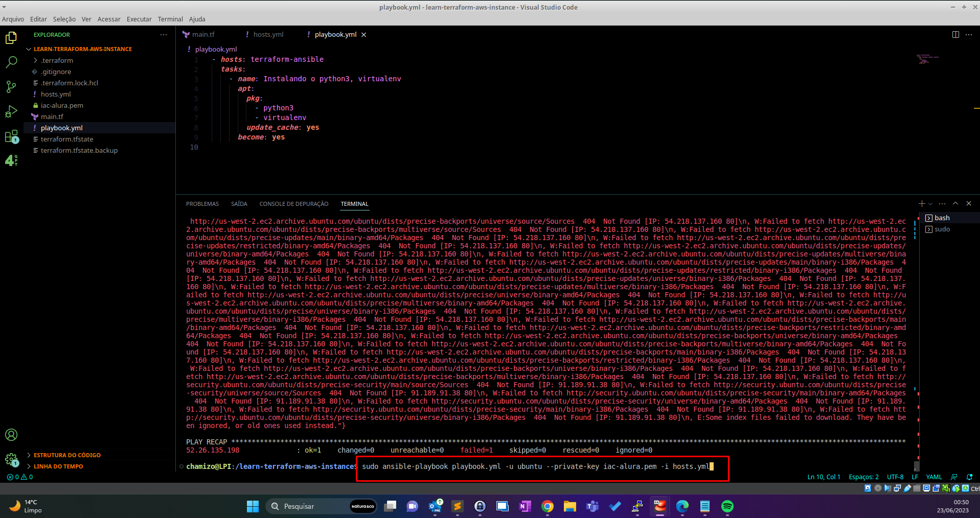The width and height of the screenshot is (980, 518).
Task: Open the Source Control view
Action: coord(11,87)
